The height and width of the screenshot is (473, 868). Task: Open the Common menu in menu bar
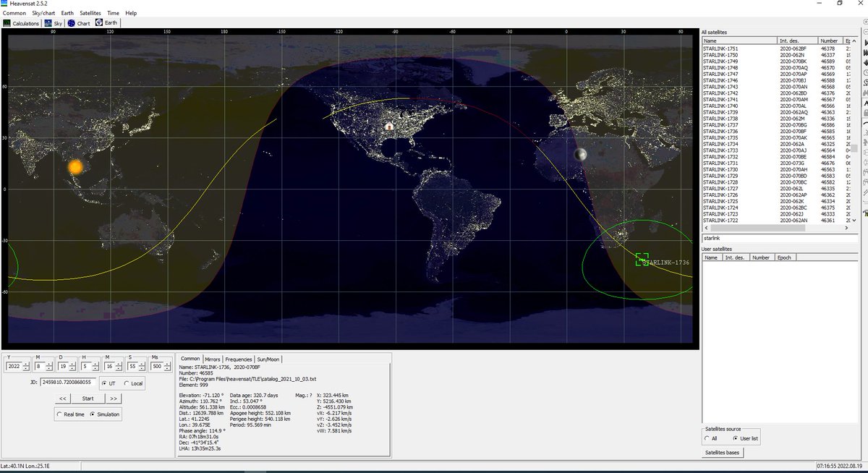coord(14,13)
